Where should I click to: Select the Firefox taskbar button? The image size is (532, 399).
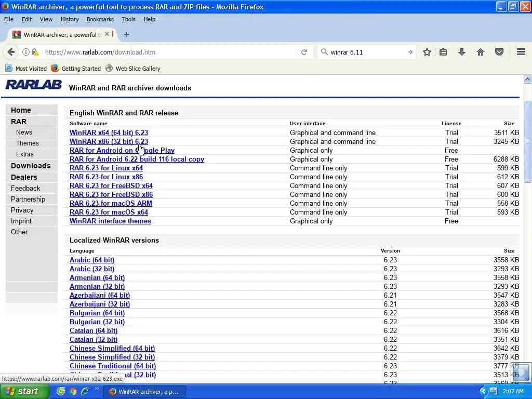[x=144, y=392]
